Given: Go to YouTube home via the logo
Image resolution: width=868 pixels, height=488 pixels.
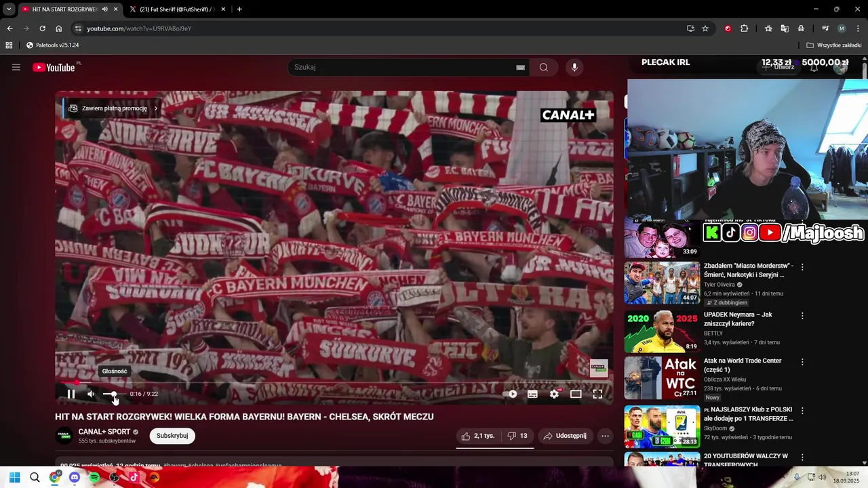Looking at the screenshot, I should 54,67.
